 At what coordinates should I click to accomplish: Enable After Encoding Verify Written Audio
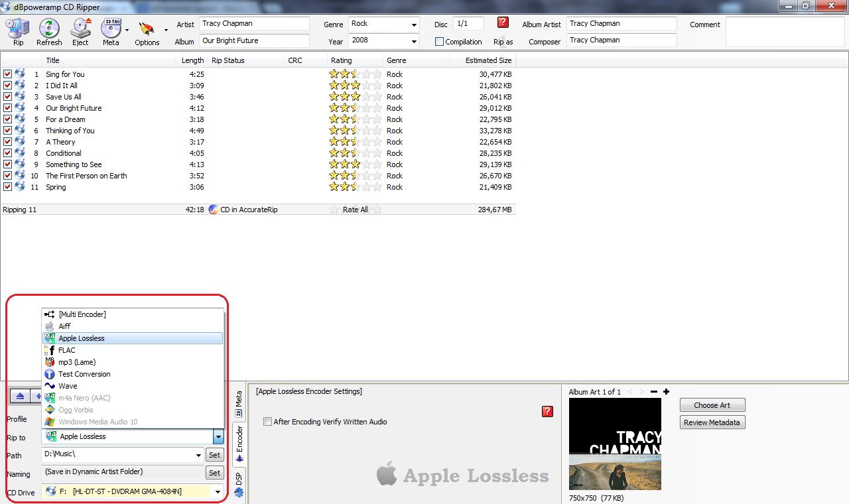point(267,422)
